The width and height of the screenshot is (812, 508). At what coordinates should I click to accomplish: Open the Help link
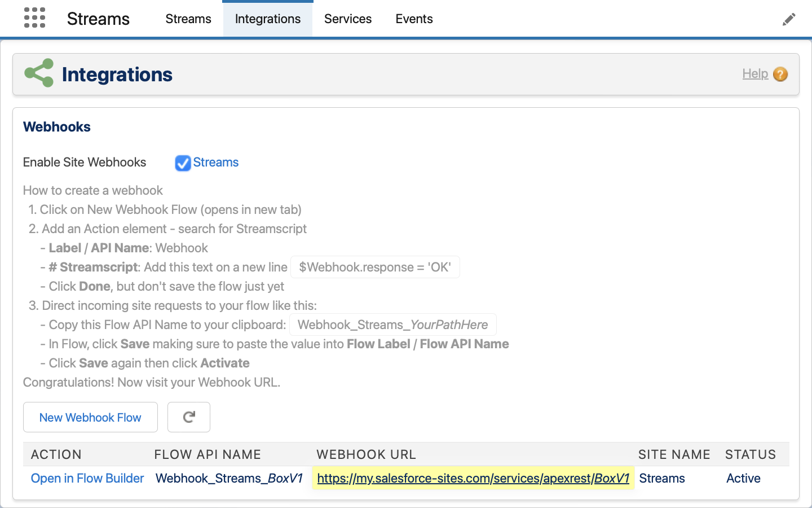tap(755, 73)
